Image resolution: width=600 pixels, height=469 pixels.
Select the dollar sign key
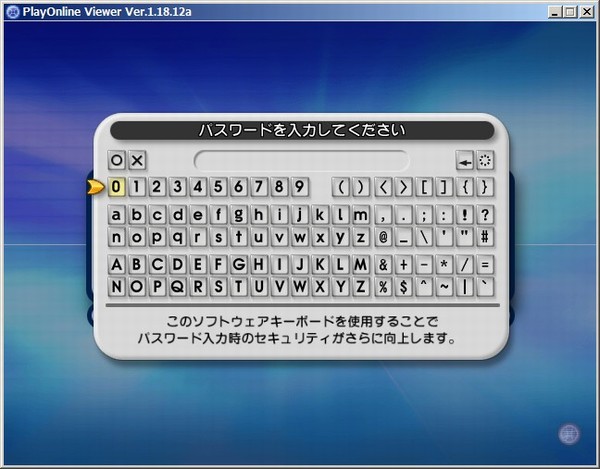404,287
